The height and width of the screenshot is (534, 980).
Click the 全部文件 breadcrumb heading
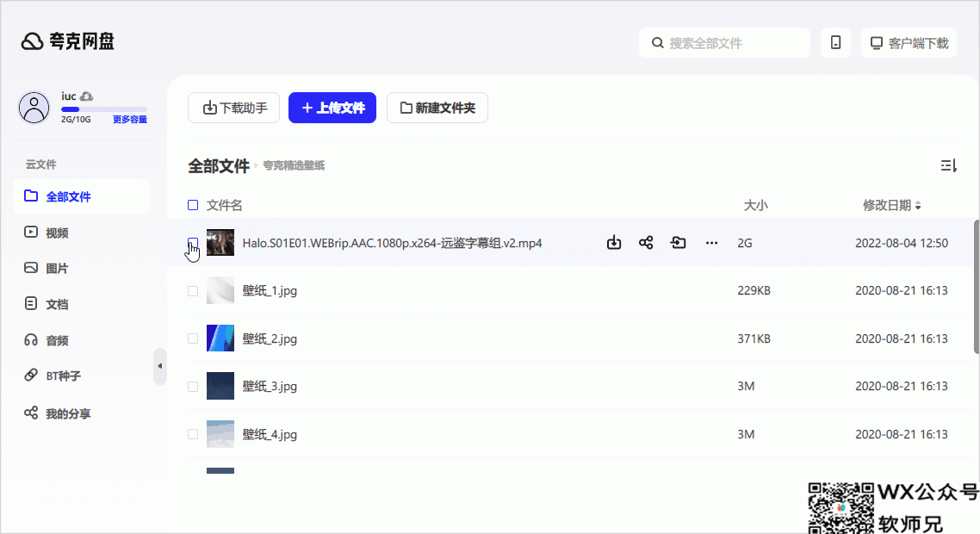coord(219,165)
